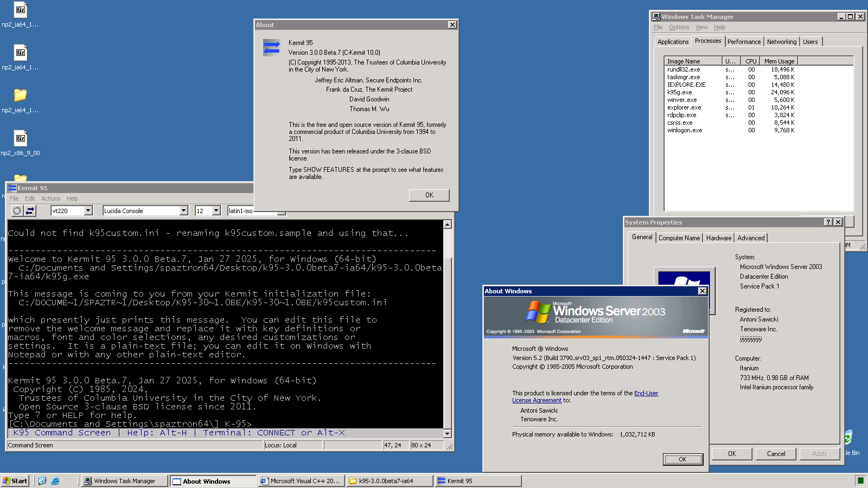Switch to Task Manager Processes tab

tap(708, 41)
